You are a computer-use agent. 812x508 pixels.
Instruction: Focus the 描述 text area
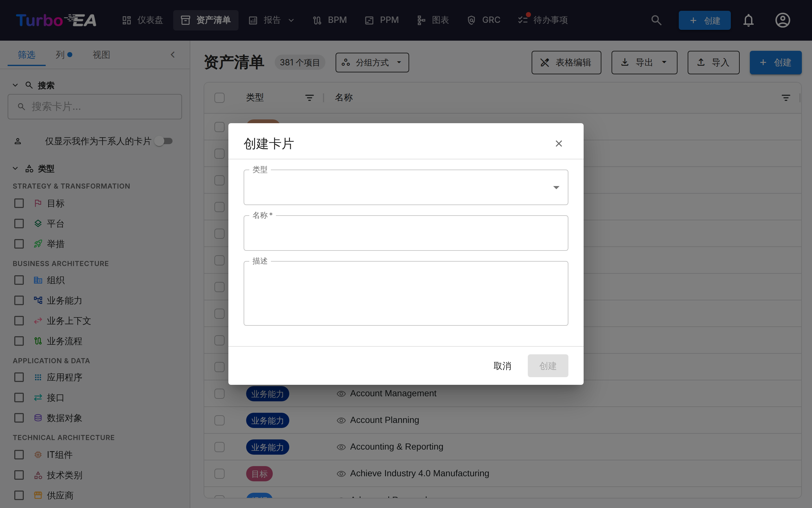click(406, 293)
